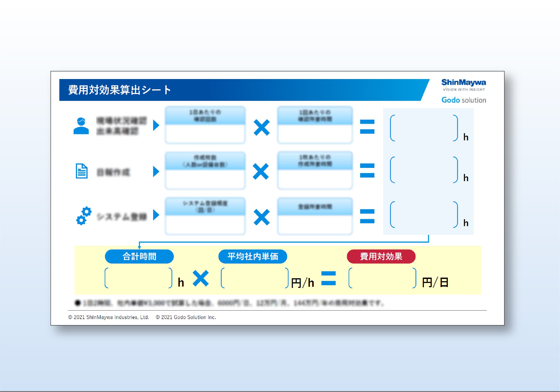This screenshot has height=392, width=560.
Task: Click the document icon in second row
Action: [82, 171]
